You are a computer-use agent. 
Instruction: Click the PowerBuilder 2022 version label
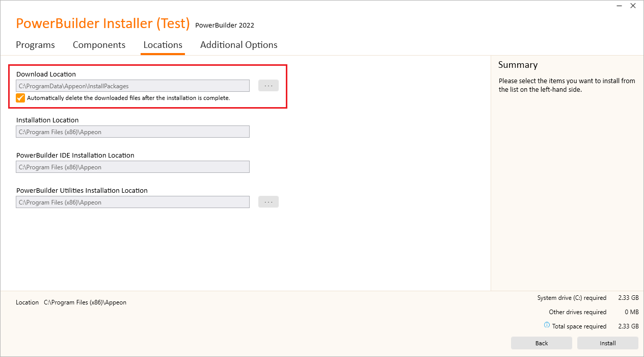pos(225,25)
